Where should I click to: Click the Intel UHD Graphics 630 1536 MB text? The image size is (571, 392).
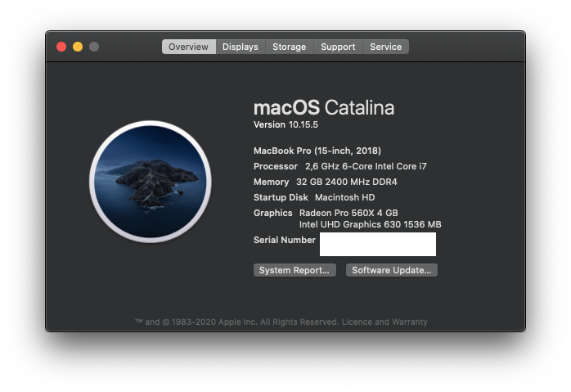(371, 224)
